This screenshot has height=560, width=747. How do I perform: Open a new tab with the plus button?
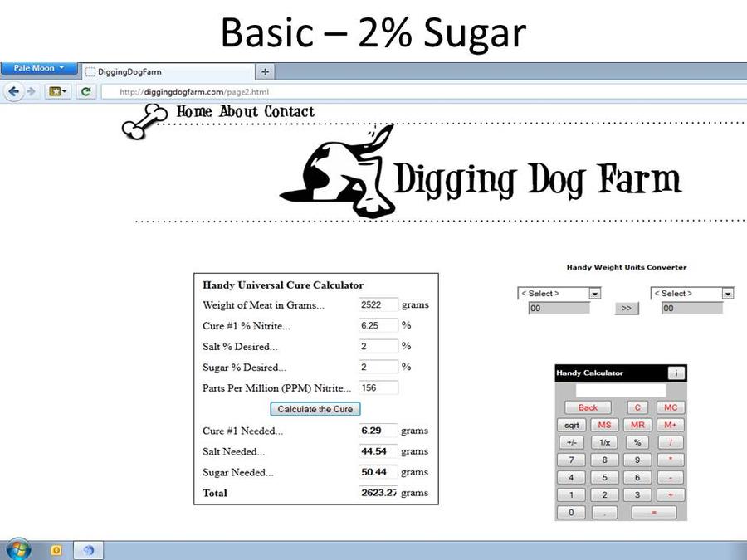click(265, 72)
